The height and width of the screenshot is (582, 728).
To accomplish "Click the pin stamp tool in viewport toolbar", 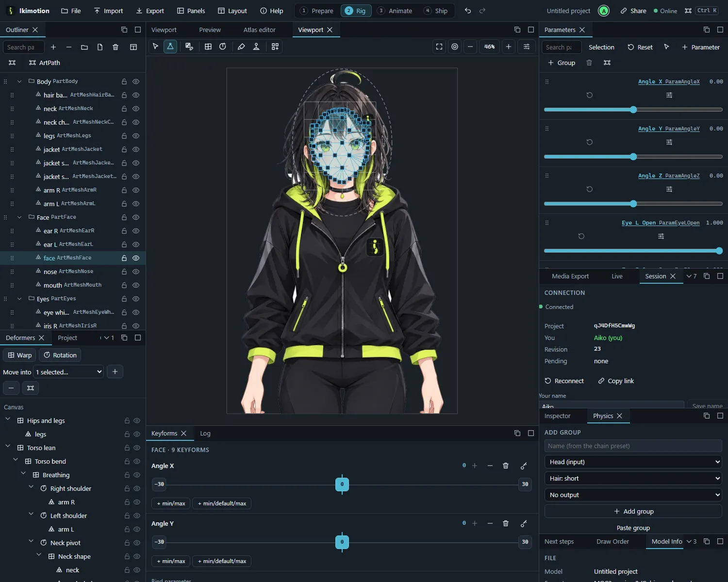I will point(256,47).
